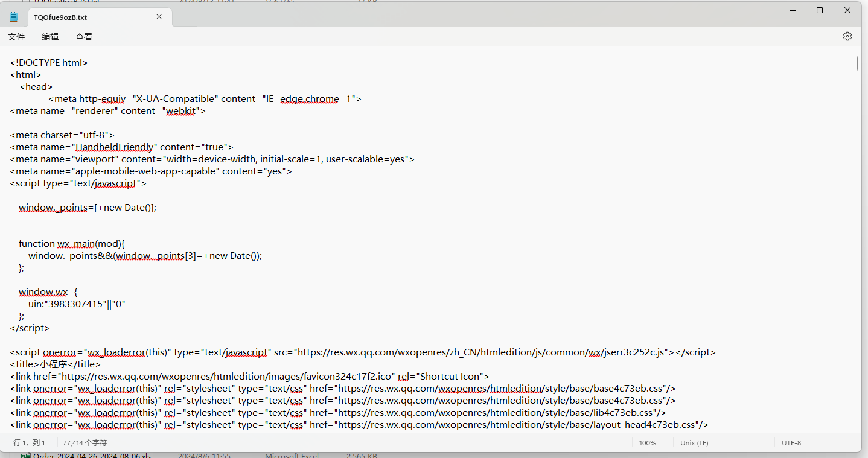Click the jserr3c252c.js script line

click(x=363, y=352)
